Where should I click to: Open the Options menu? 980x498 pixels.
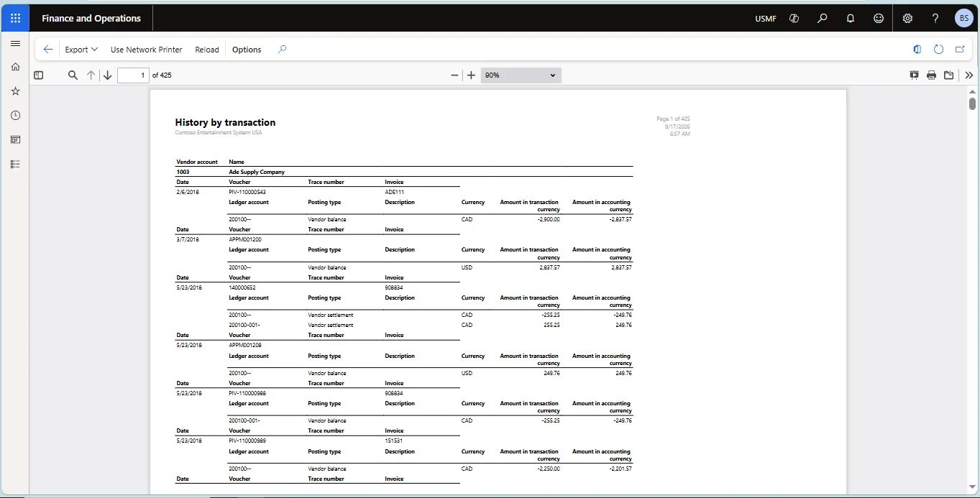[247, 50]
